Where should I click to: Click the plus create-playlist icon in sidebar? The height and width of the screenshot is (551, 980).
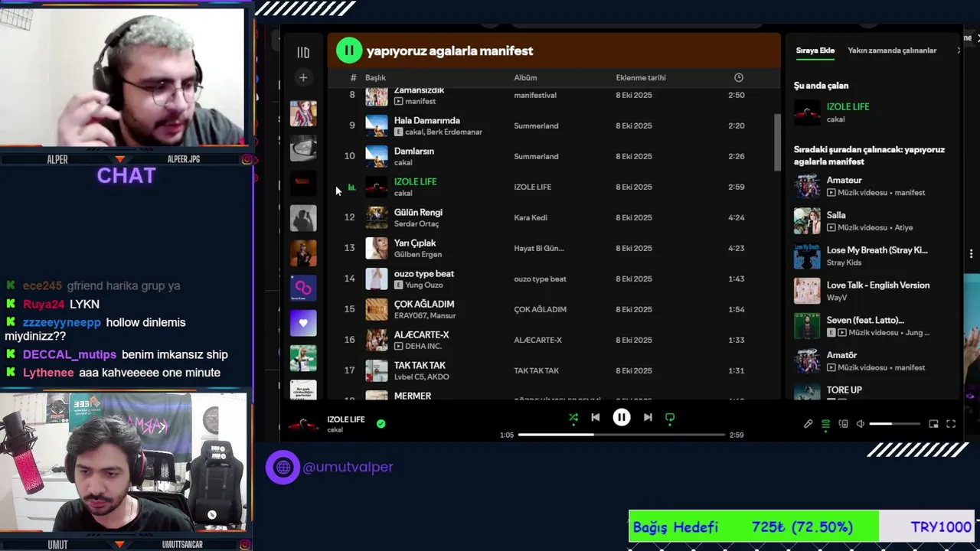click(303, 77)
